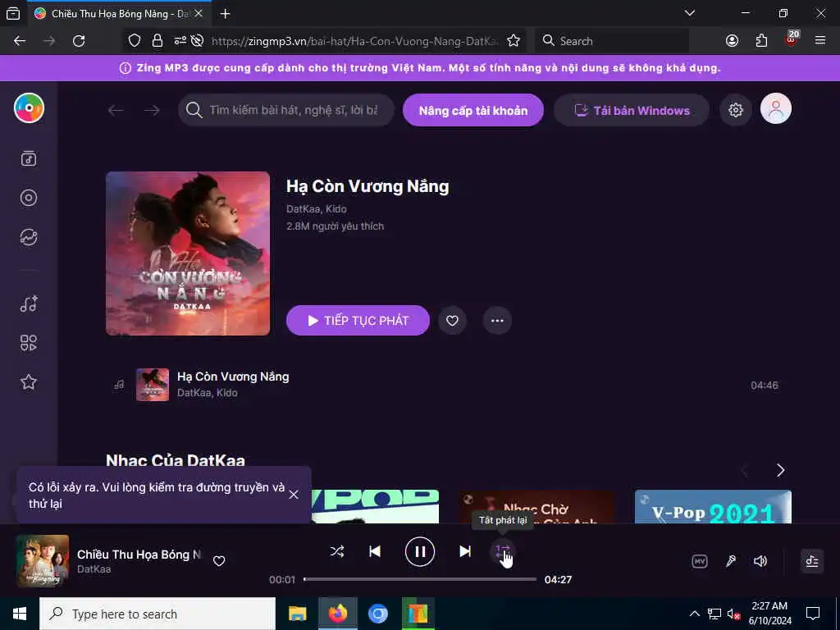Click the Firefox back button

(x=20, y=41)
